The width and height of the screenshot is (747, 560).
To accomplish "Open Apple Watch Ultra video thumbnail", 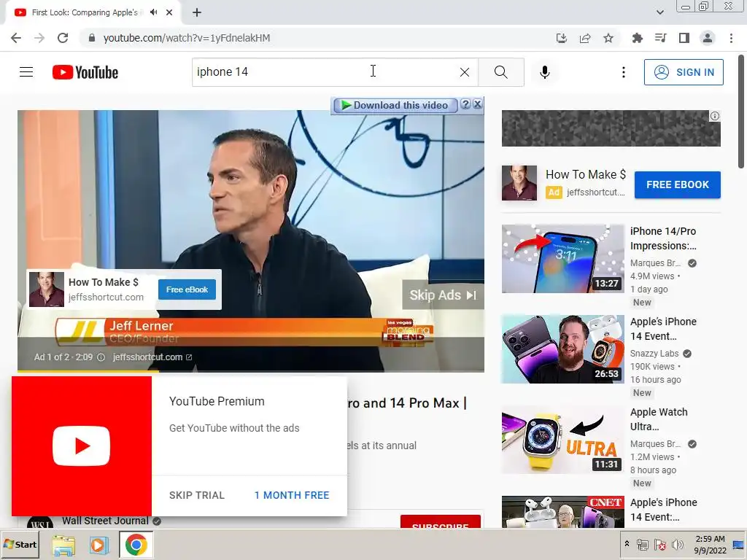I will 562,440.
